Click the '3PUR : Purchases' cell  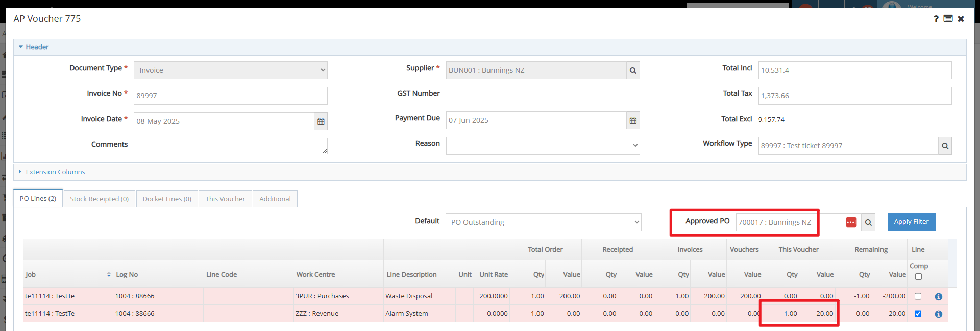pyautogui.click(x=338, y=296)
